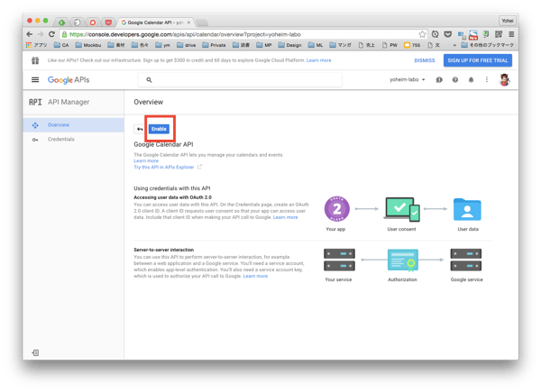Click the OAuth Your app purple icon
Screen dimensions: 541x392
336,208
